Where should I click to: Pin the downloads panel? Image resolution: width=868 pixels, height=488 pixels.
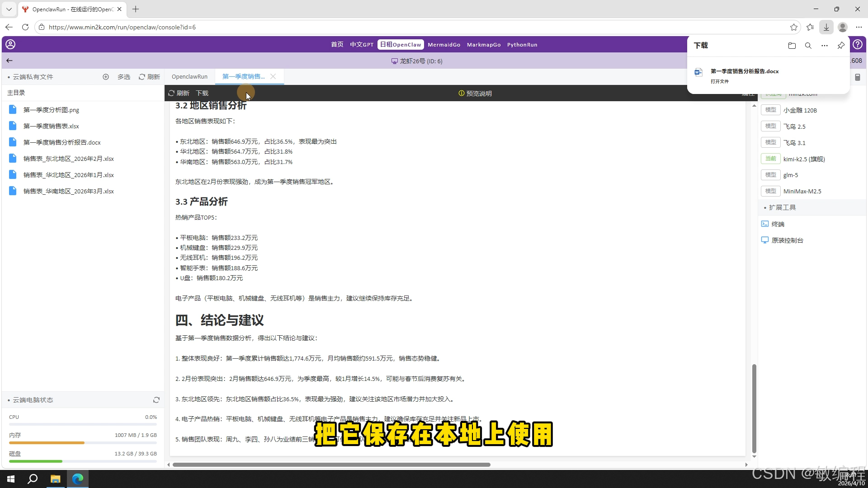point(841,46)
